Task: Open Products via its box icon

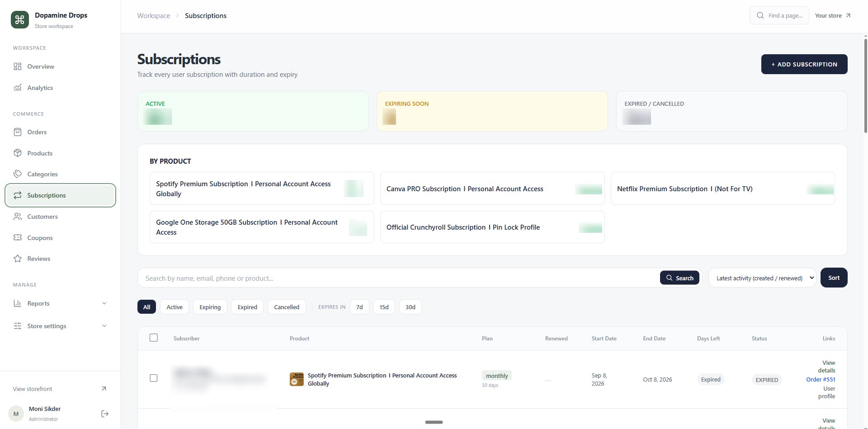Action: click(x=18, y=153)
